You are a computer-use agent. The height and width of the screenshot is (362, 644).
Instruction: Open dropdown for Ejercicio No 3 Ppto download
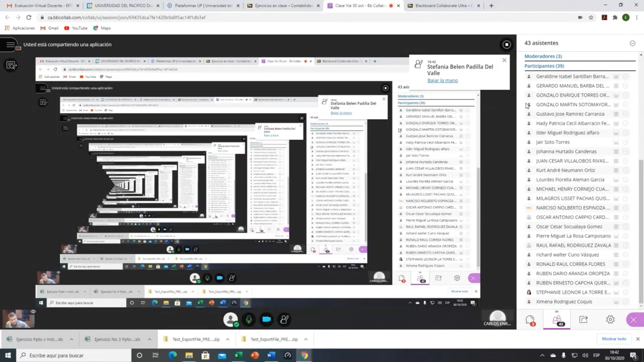point(149,339)
